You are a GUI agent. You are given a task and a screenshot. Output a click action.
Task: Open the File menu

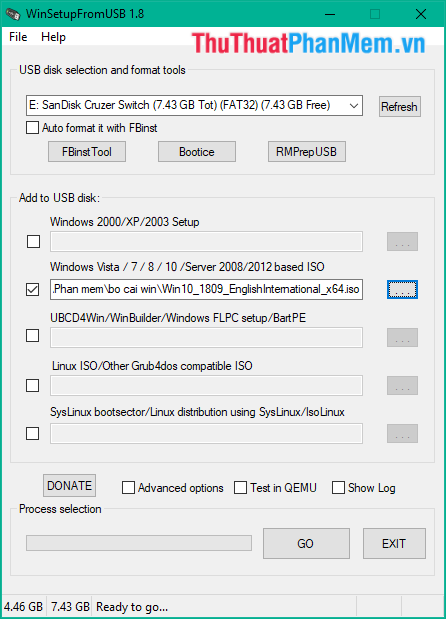18,37
